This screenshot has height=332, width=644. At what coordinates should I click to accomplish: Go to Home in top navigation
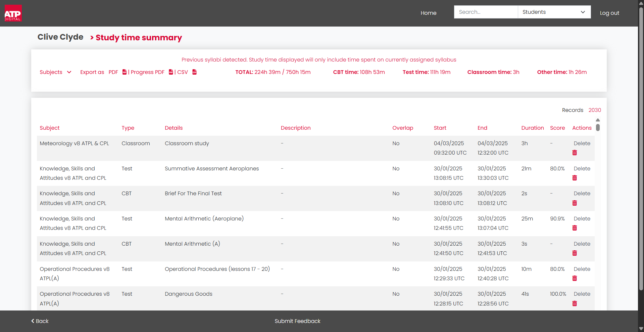pyautogui.click(x=429, y=13)
